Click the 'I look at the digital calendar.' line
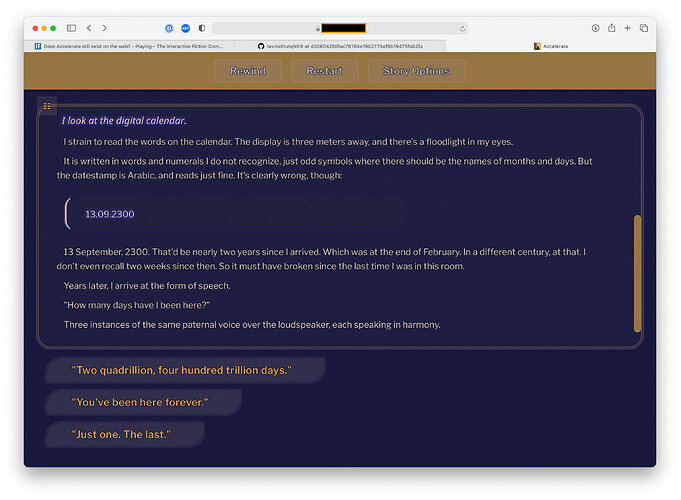This screenshot has width=681, height=500. (x=124, y=121)
